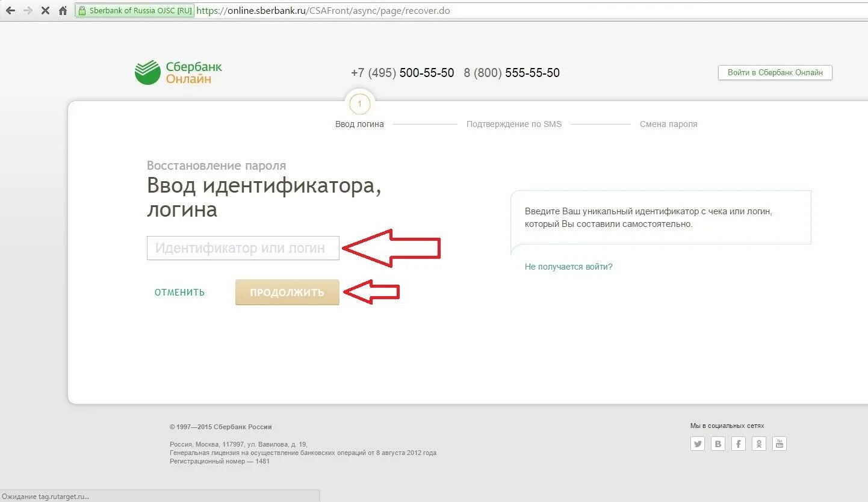
Task: Stop page loading with X button
Action: (45, 11)
